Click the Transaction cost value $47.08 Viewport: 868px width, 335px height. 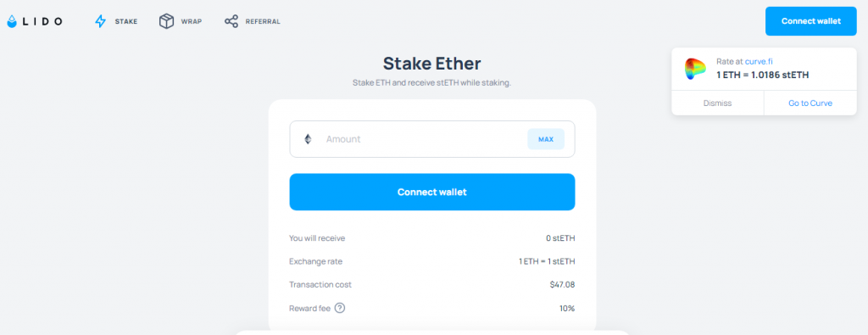(563, 285)
